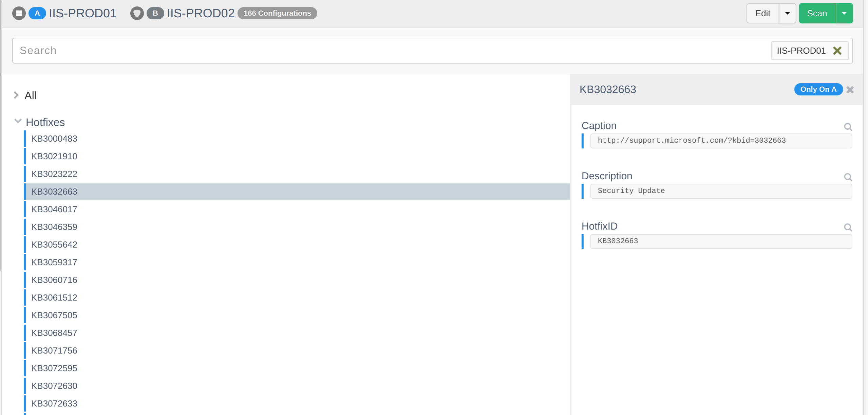
Task: Click the KB3032663 panel heading
Action: coord(608,89)
